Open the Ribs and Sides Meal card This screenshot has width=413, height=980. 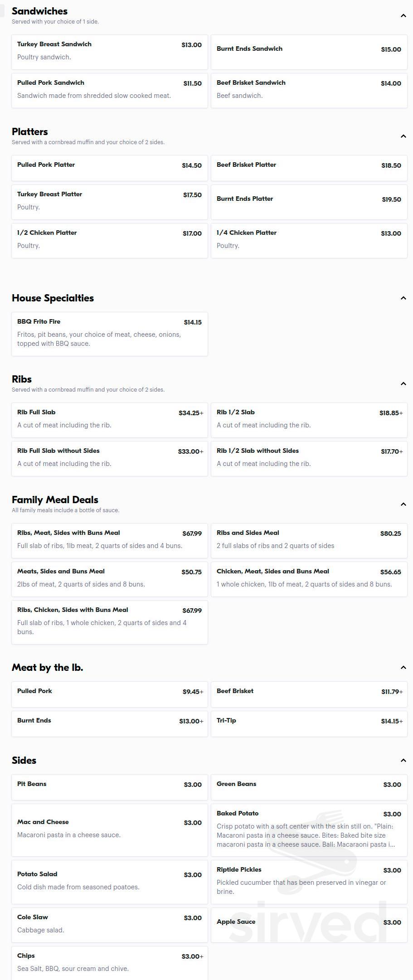tap(309, 540)
